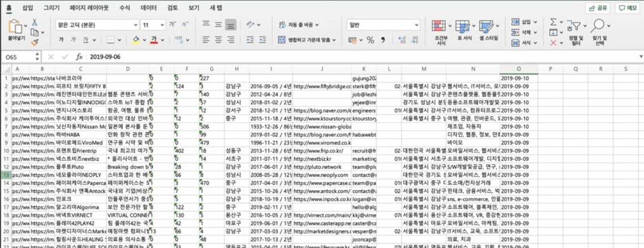Toggle Wrap Text (자동 줄 바꿈)
Image resolution: width=644 pixels, height=248 pixels.
point(298,25)
